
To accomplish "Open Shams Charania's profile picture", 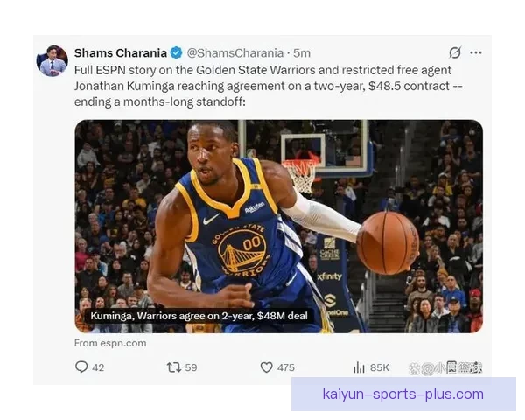I will (52, 60).
